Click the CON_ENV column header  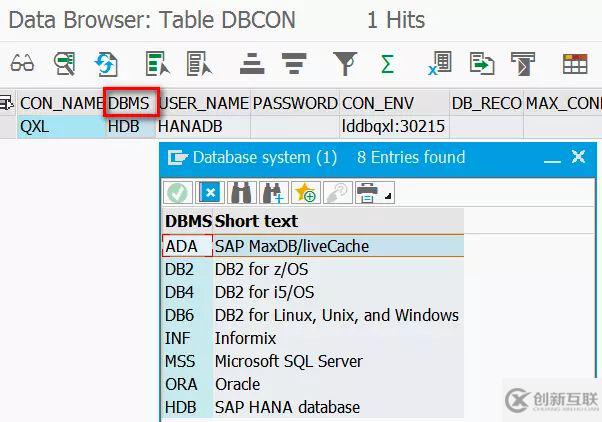point(394,103)
